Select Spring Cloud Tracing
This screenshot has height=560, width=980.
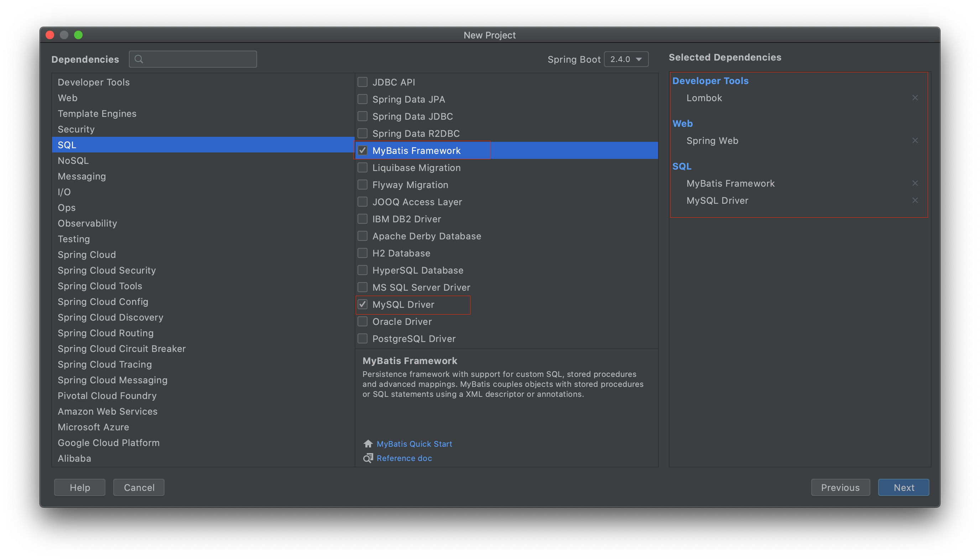coord(203,364)
